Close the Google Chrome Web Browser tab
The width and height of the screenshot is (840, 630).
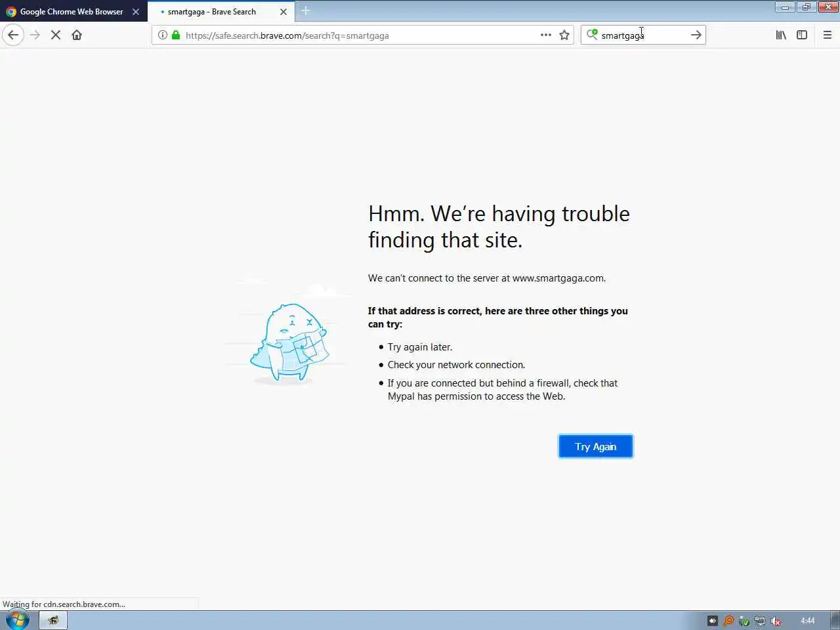pos(136,12)
